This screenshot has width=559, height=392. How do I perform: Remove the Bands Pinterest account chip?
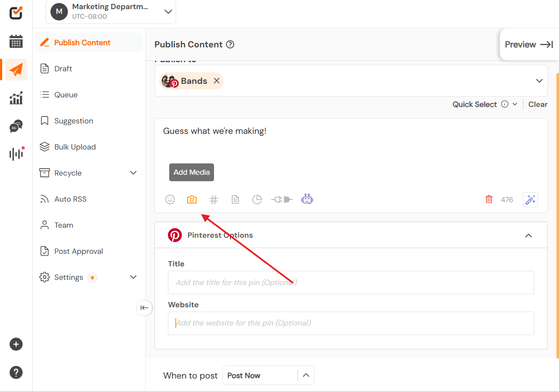tap(217, 81)
